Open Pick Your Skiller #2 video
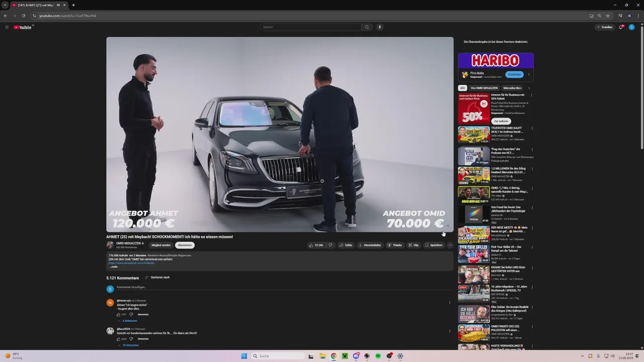 click(473, 254)
